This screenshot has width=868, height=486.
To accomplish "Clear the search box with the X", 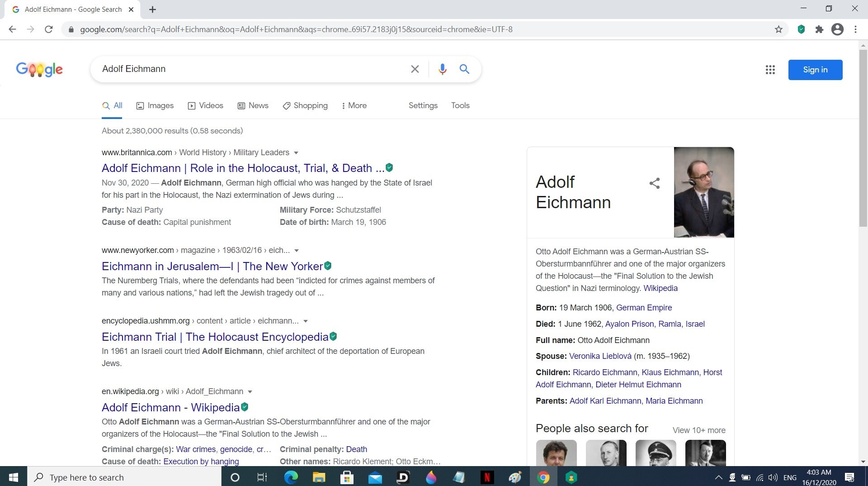I will (415, 69).
